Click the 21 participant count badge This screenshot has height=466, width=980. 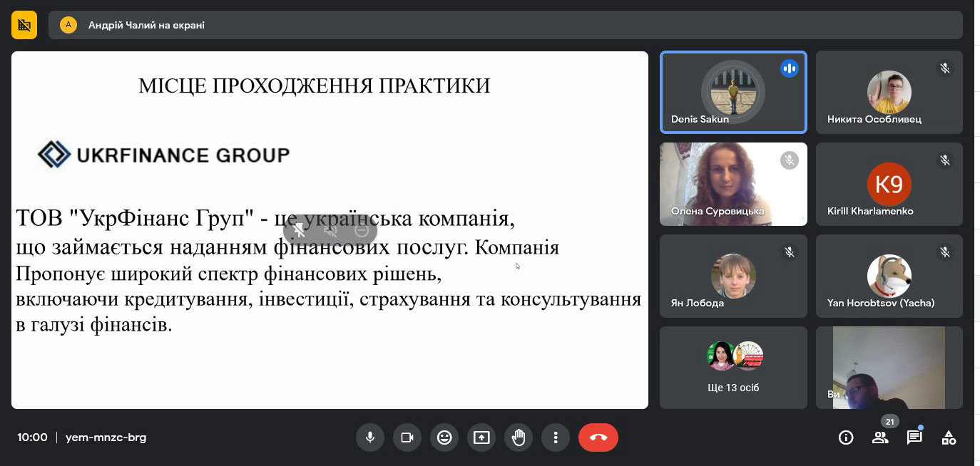(x=889, y=421)
